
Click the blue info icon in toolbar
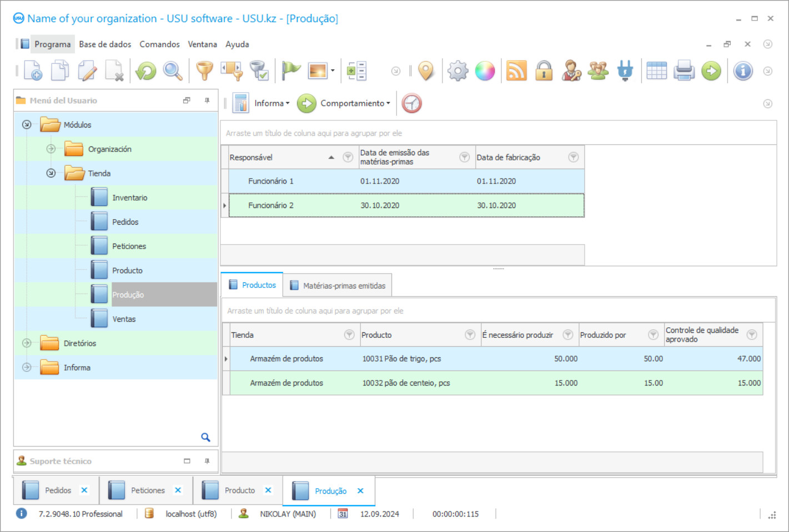[743, 71]
